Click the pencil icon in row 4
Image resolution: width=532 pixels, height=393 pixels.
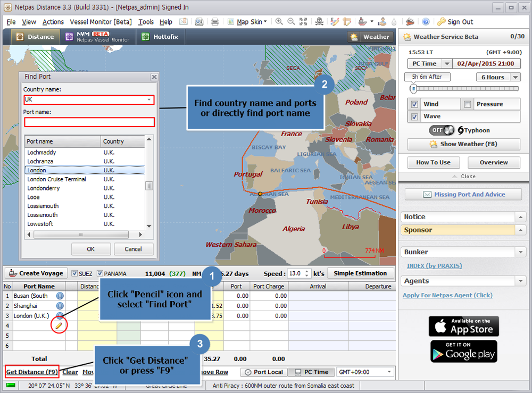pos(59,325)
